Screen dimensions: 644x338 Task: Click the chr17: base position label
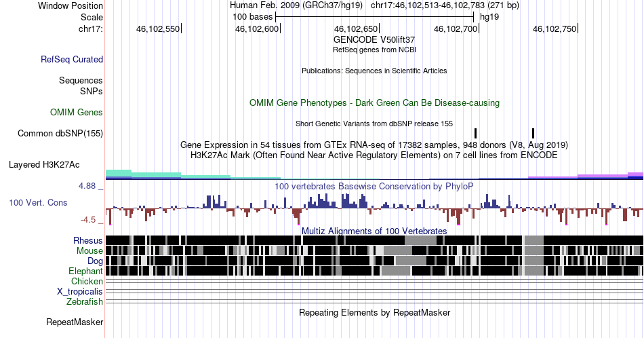91,29
